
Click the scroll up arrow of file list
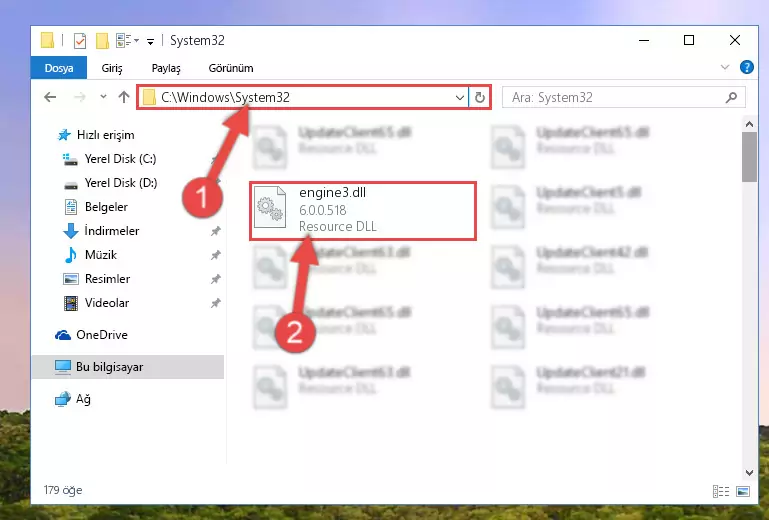(x=749, y=124)
